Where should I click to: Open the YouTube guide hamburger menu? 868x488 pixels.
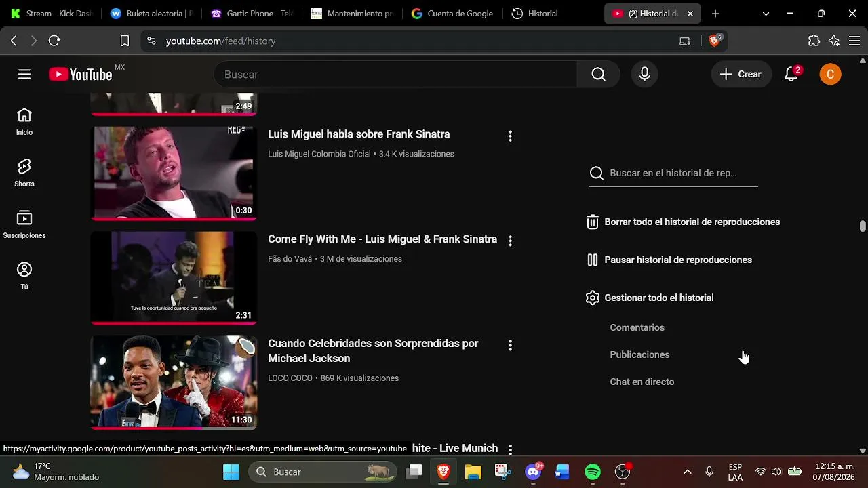click(x=24, y=75)
